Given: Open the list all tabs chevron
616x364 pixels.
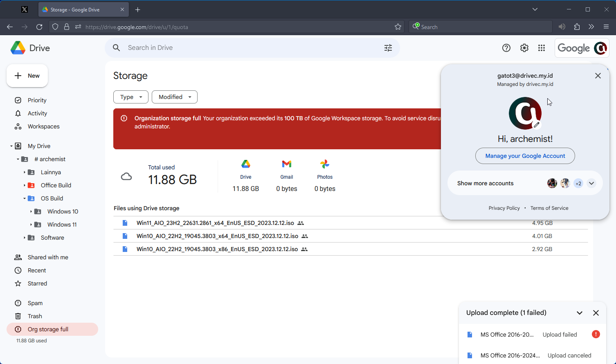Looking at the screenshot, I should [x=535, y=9].
